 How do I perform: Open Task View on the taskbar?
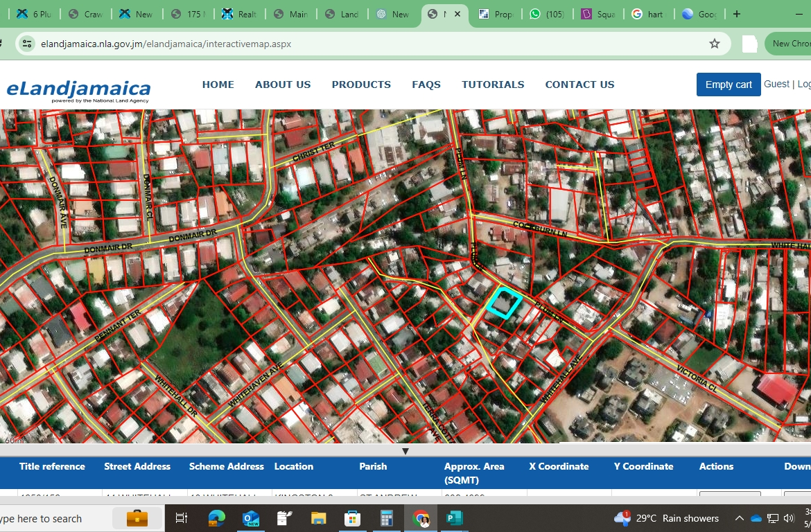182,517
